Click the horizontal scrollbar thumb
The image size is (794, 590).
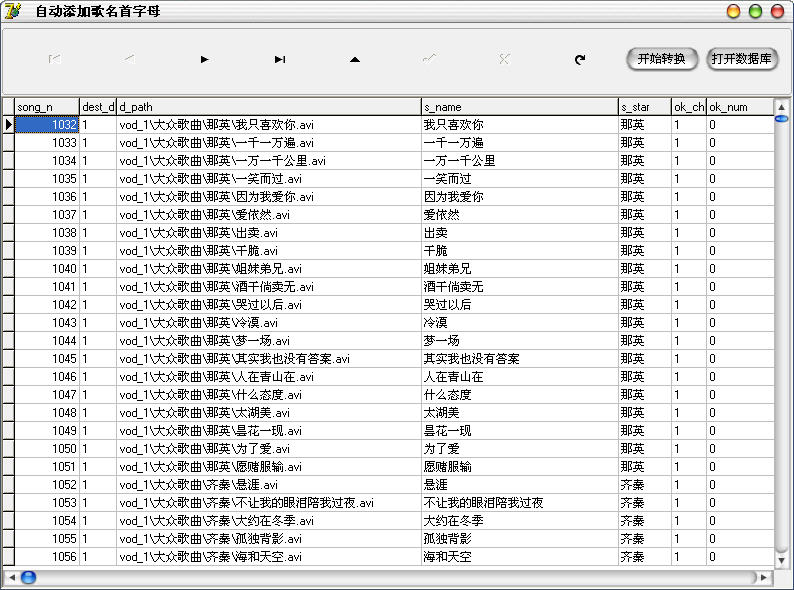[28, 577]
